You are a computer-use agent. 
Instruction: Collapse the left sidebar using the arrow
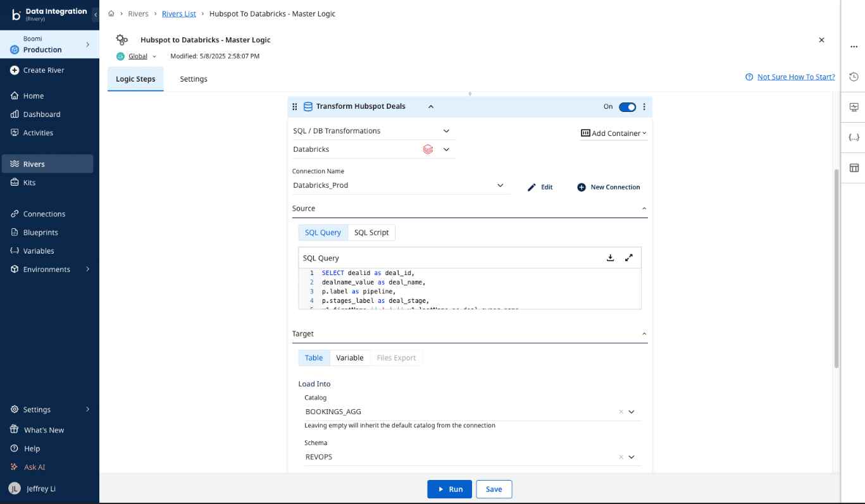click(x=95, y=15)
